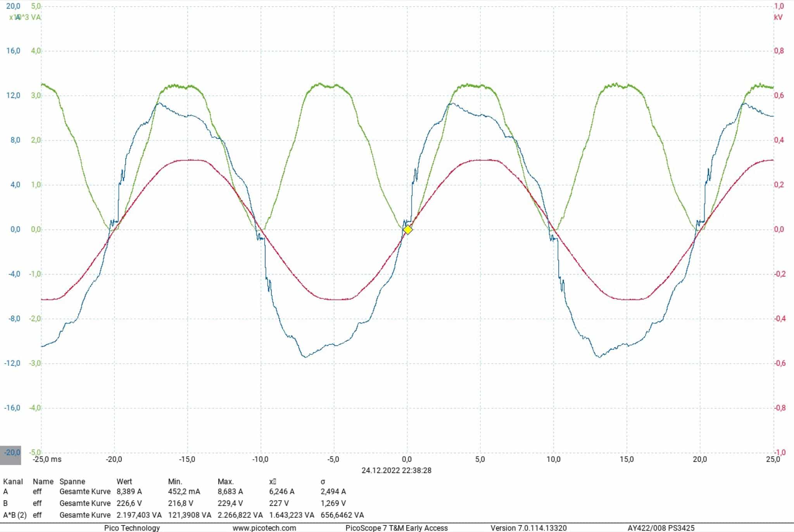Select channel B measurement row
The width and height of the screenshot is (794, 532).
[x=5, y=503]
